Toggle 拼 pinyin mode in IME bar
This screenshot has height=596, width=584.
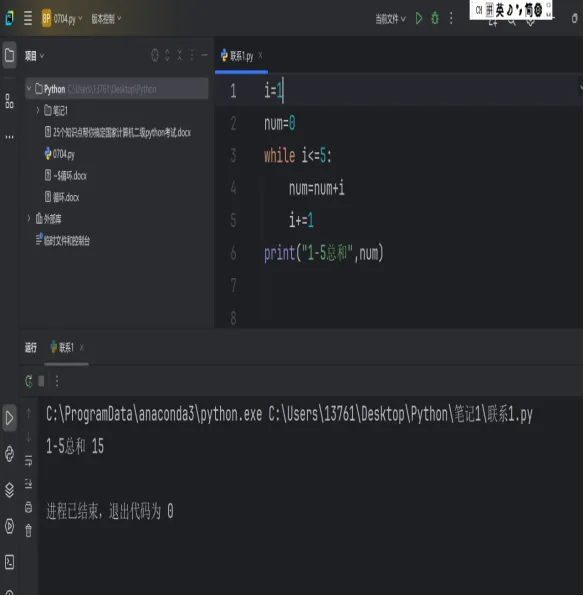[x=490, y=10]
